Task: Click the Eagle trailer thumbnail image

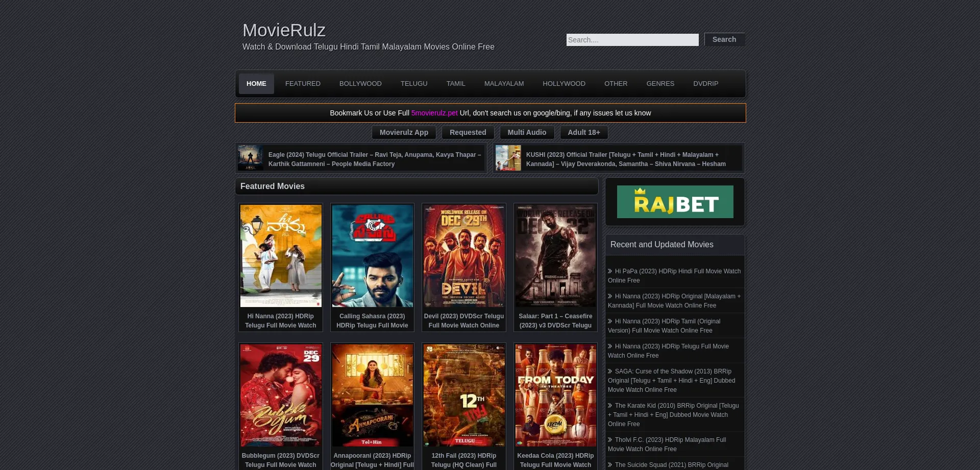Action: coord(251,158)
